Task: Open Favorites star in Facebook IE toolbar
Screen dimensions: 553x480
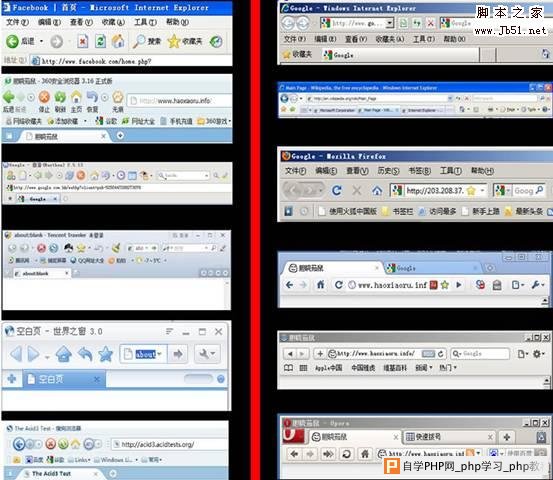Action: pos(174,42)
